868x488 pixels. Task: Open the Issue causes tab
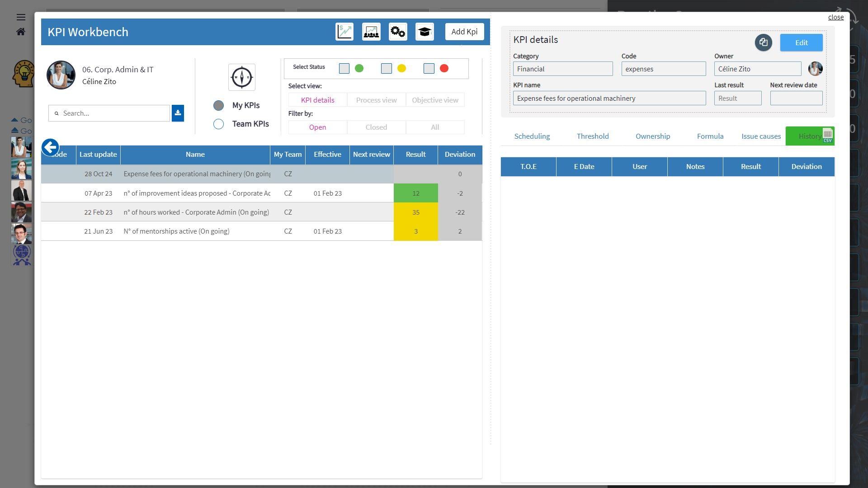point(760,136)
